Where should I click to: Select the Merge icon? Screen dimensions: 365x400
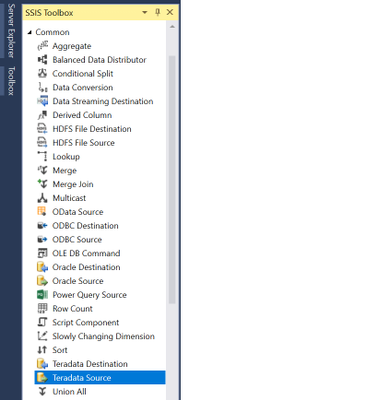tap(42, 170)
